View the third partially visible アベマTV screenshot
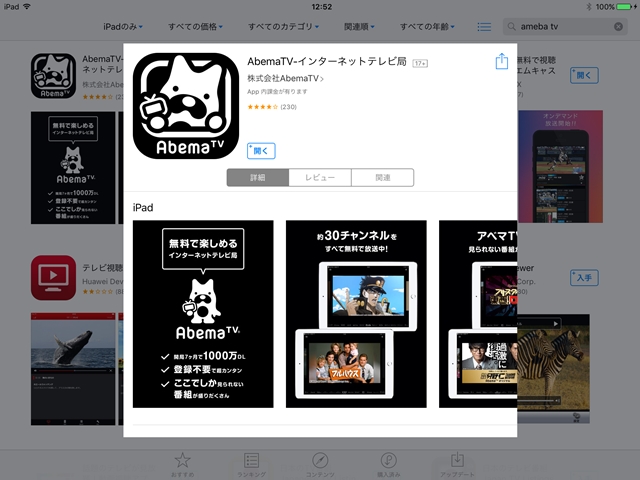This screenshot has width=640, height=480. point(478,314)
